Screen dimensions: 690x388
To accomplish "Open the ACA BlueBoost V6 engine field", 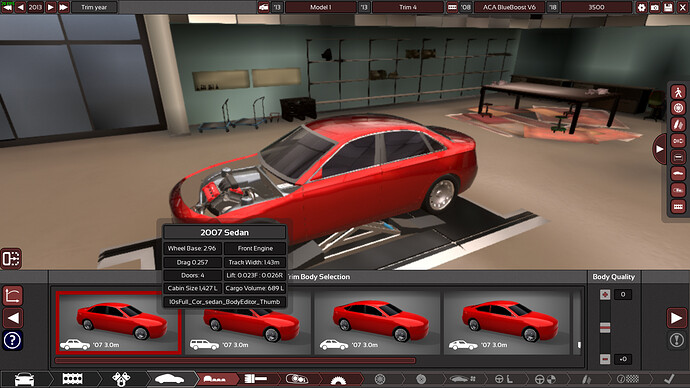I will pos(509,7).
